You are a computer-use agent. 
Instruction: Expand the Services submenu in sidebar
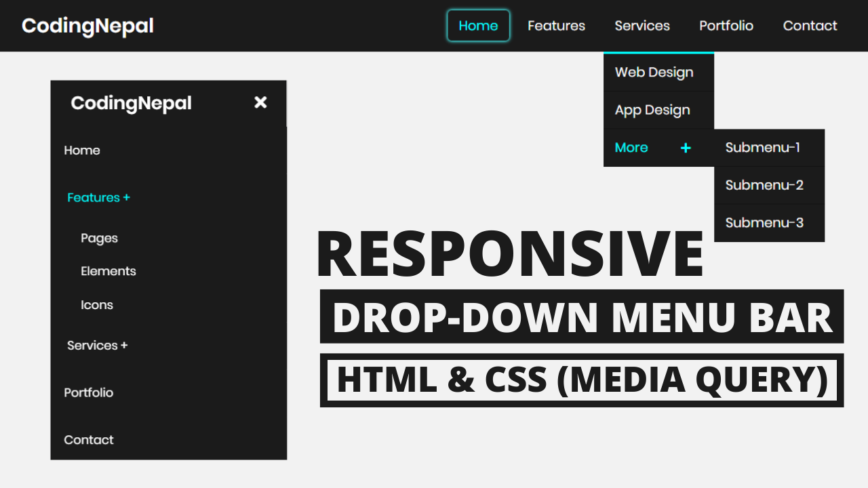(x=97, y=345)
